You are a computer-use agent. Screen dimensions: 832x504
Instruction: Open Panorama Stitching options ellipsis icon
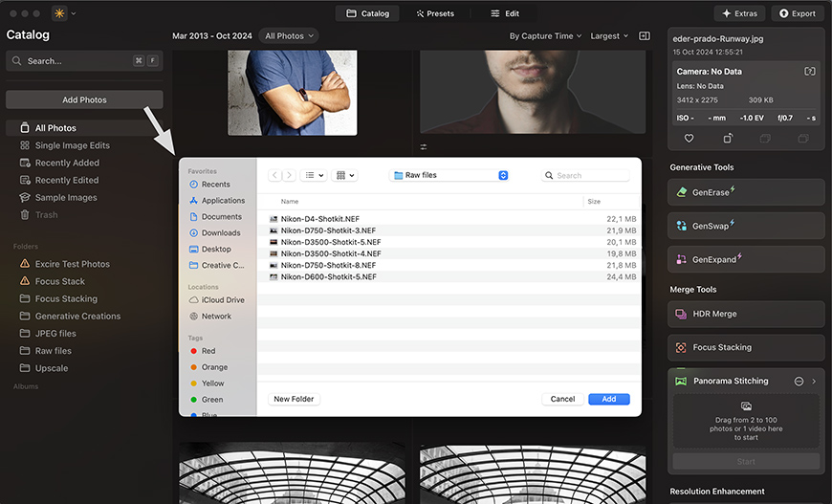point(799,382)
